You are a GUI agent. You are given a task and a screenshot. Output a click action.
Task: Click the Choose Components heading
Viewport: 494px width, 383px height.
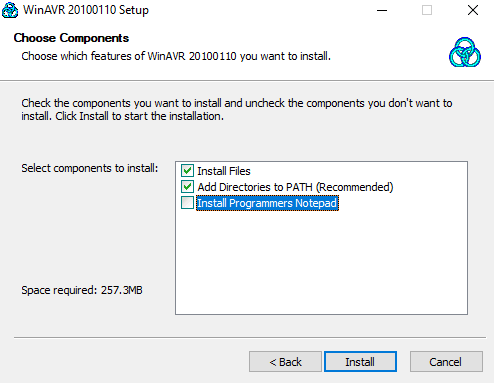(x=71, y=38)
